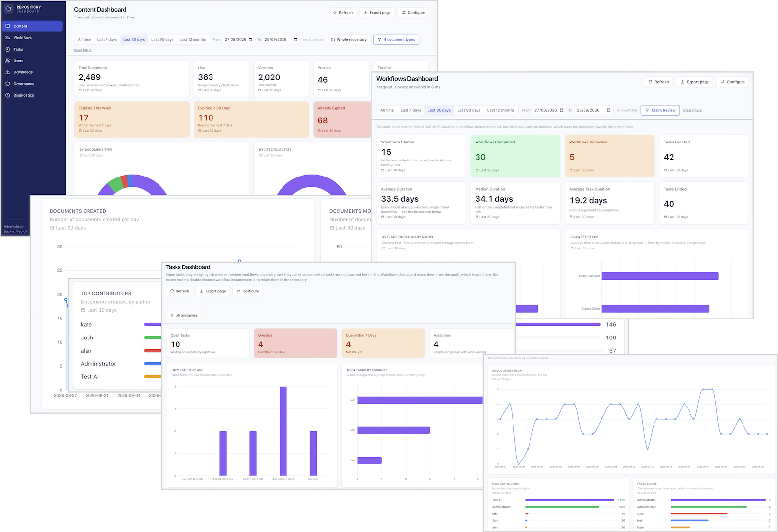Open calendar icon of Workflows Dashboard To date
Image resolution: width=778 pixels, height=532 pixels.
(x=609, y=110)
